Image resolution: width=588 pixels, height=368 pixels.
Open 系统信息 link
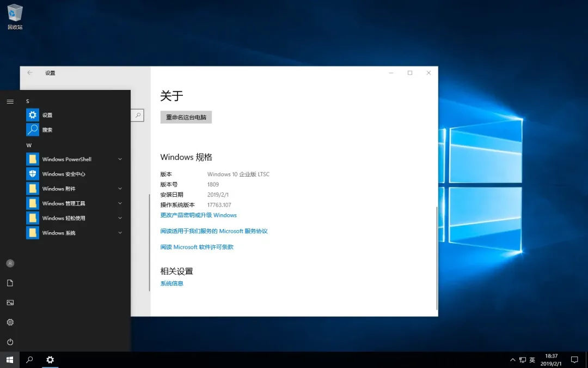point(171,283)
